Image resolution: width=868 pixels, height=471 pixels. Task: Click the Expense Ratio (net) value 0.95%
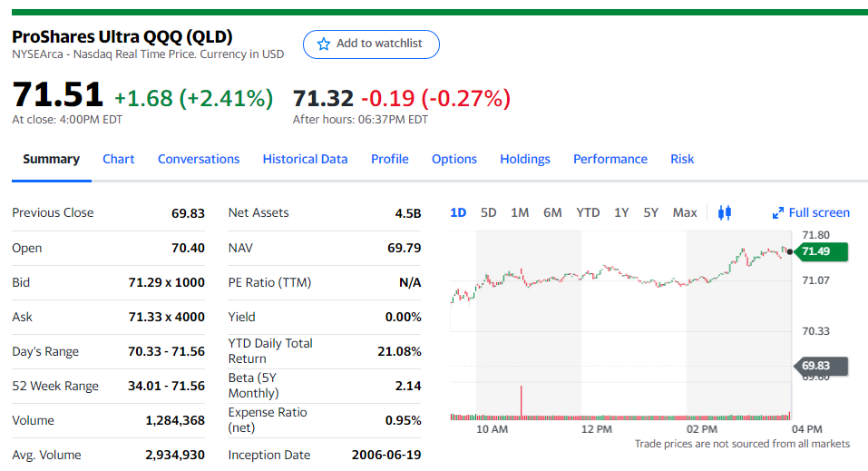coord(403,420)
